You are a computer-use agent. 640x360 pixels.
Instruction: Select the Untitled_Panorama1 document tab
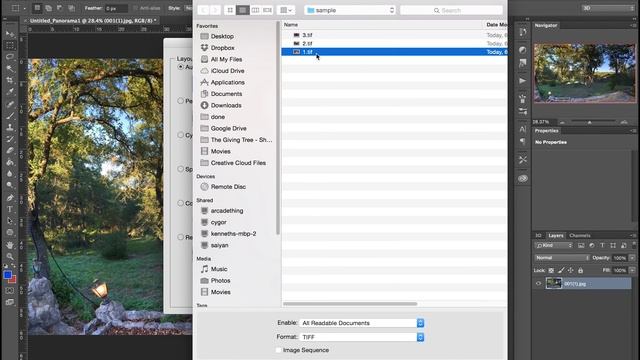[x=93, y=20]
